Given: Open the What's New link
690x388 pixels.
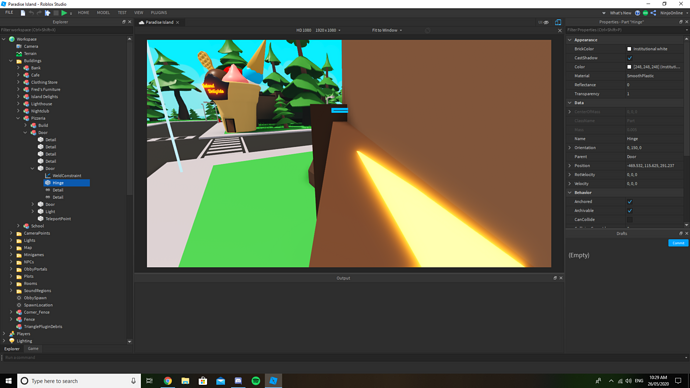Looking at the screenshot, I should point(620,13).
